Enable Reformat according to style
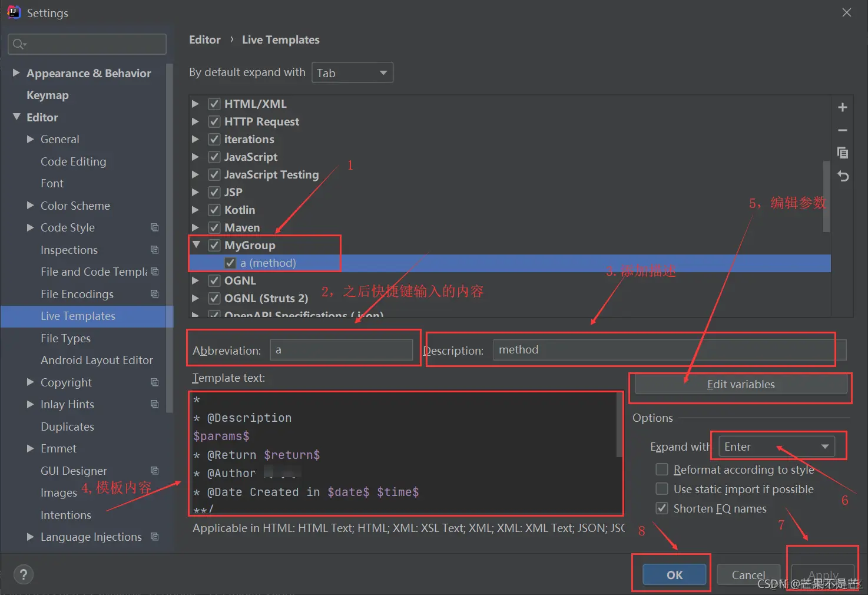Image resolution: width=868 pixels, height=595 pixels. tap(662, 470)
